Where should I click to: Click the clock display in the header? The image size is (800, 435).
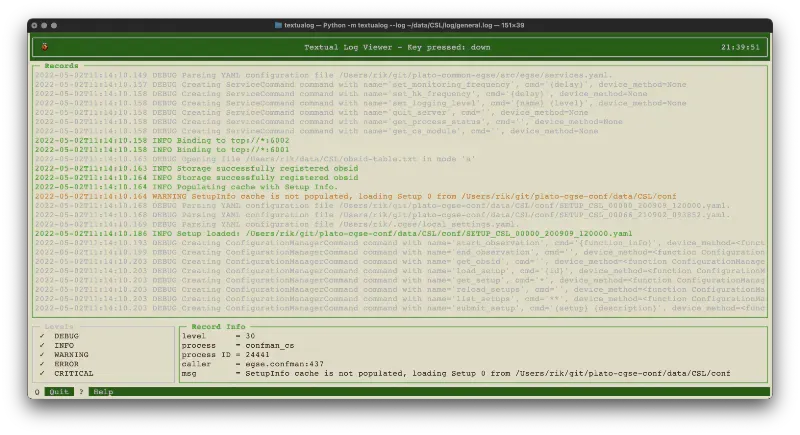[x=739, y=46]
